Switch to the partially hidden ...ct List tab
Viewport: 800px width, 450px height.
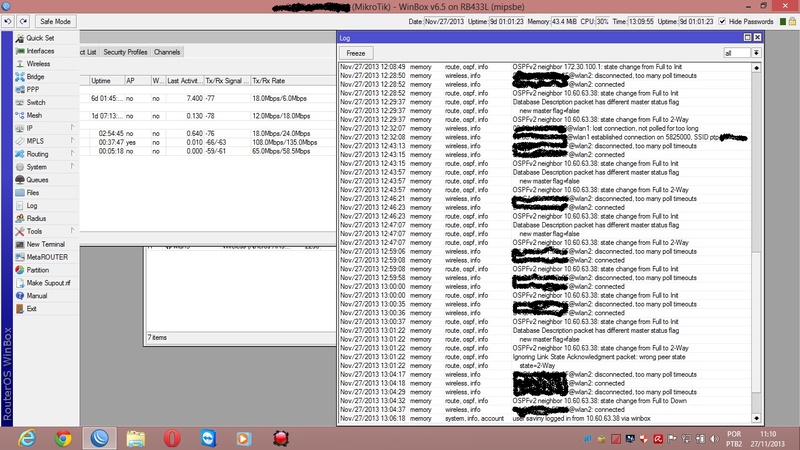coord(89,52)
